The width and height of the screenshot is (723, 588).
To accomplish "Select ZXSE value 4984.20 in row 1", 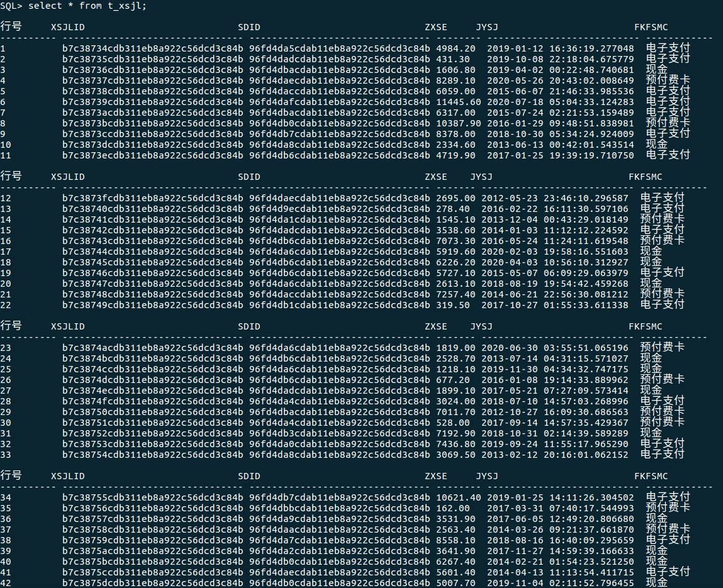I will tap(456, 48).
